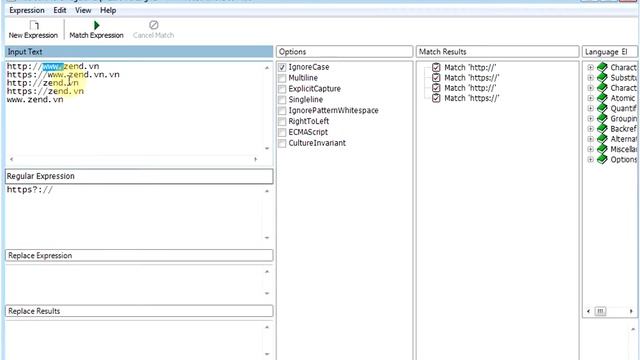
Task: Click Regular Expression box scroll-up arrow
Action: pos(267,191)
